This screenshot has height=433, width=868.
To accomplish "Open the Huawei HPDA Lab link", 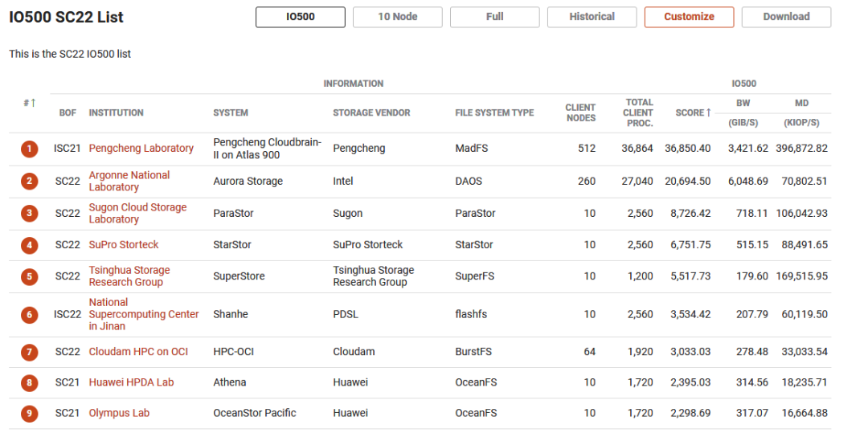I will [131, 382].
